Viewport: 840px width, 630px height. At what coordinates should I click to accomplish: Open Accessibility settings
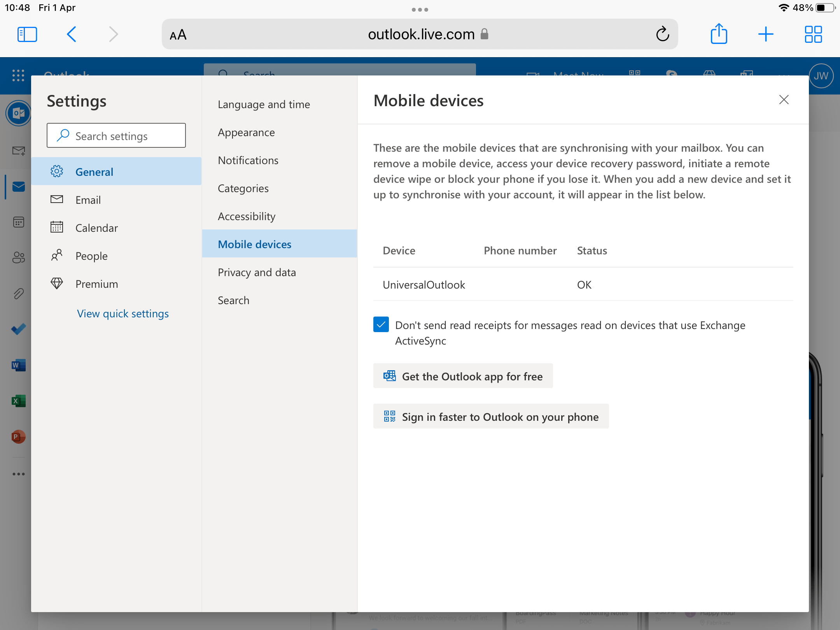[x=280, y=216]
